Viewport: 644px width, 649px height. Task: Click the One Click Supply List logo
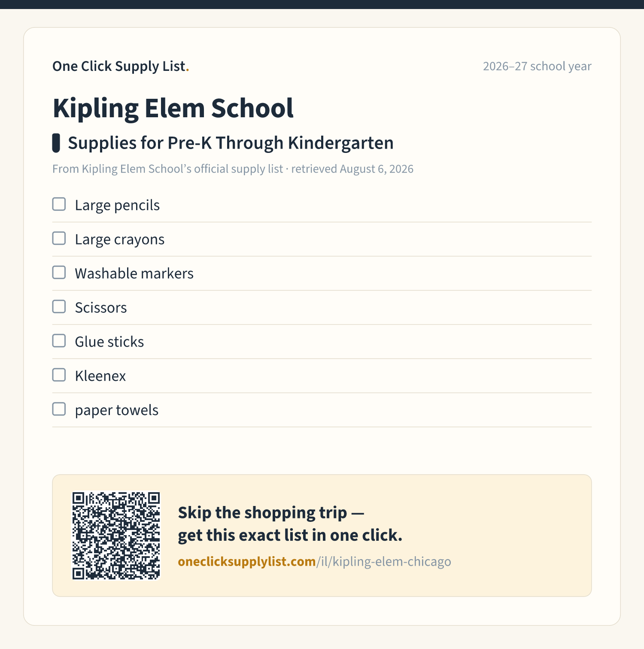point(121,66)
